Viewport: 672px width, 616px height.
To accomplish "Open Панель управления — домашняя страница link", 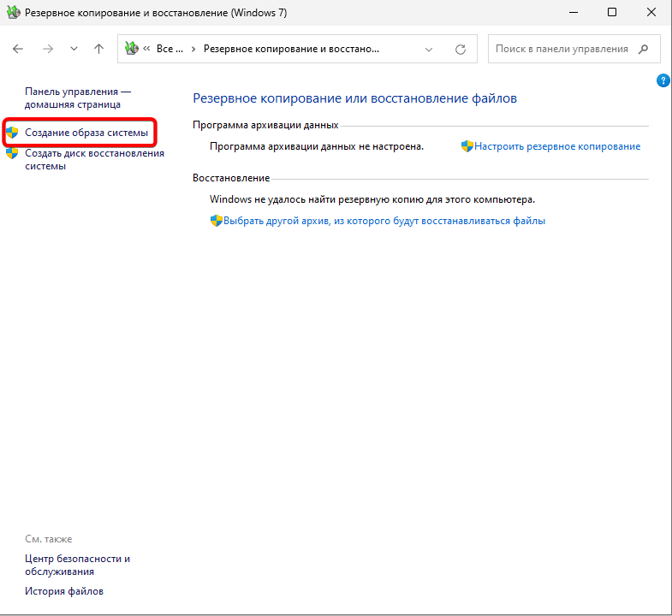I will click(78, 98).
